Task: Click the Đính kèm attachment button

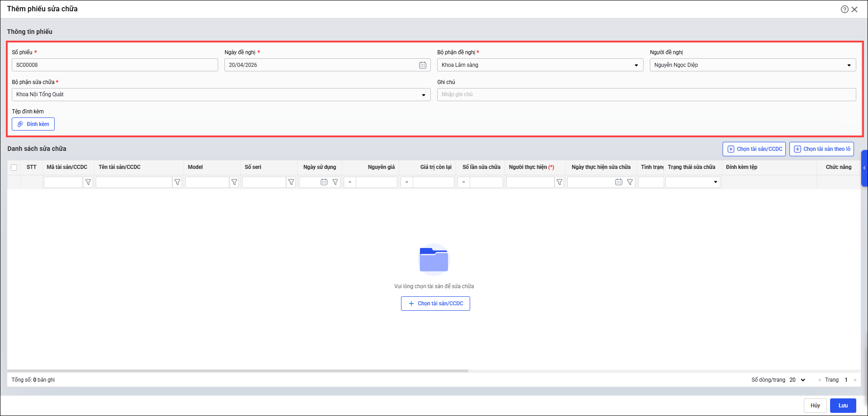Action: click(x=33, y=124)
